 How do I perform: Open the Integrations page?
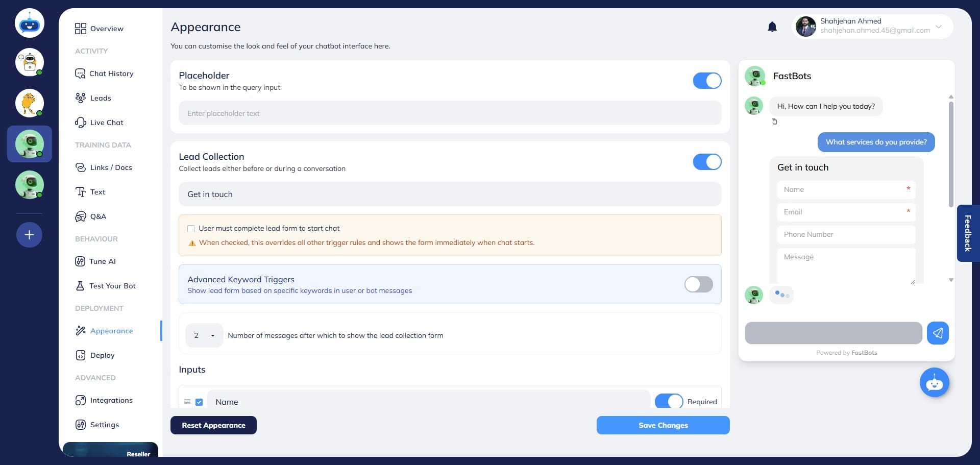pos(111,400)
